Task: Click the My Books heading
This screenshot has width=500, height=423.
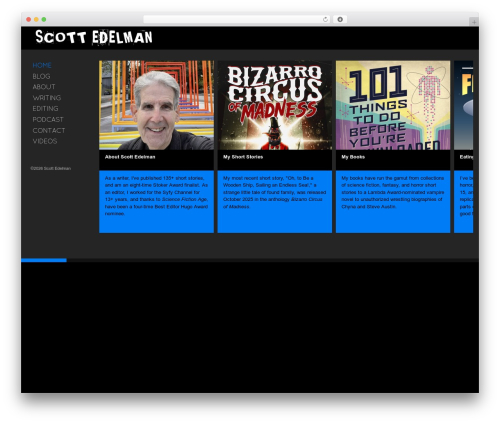Action: (x=353, y=157)
